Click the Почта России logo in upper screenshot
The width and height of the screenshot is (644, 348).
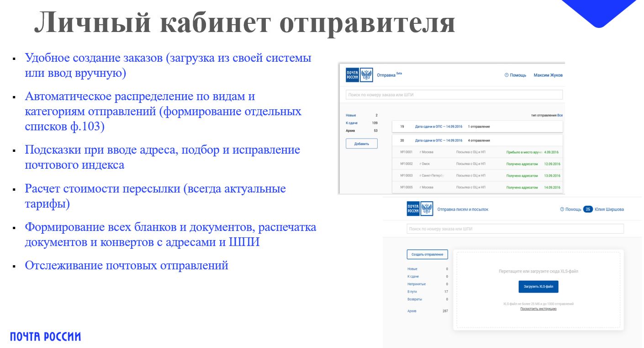pos(359,75)
